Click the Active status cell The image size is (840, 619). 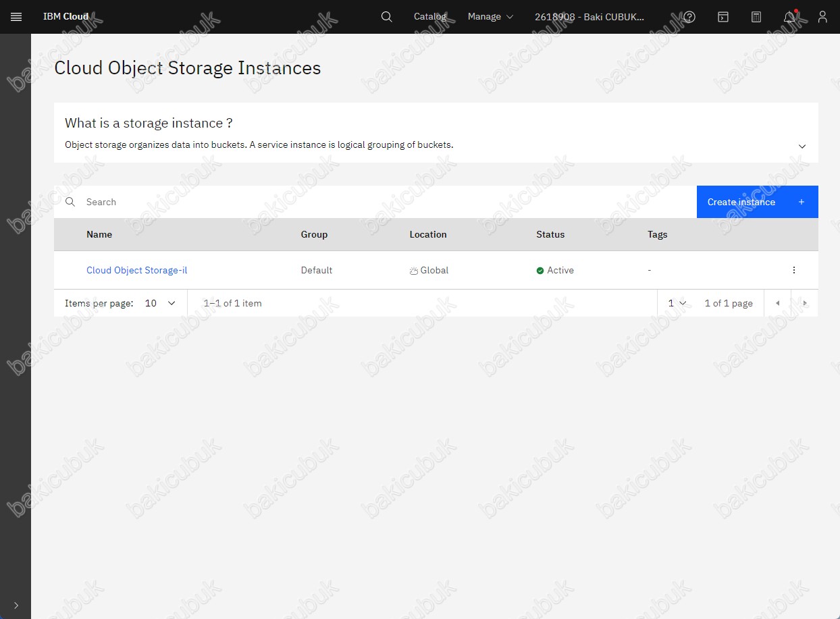click(555, 270)
